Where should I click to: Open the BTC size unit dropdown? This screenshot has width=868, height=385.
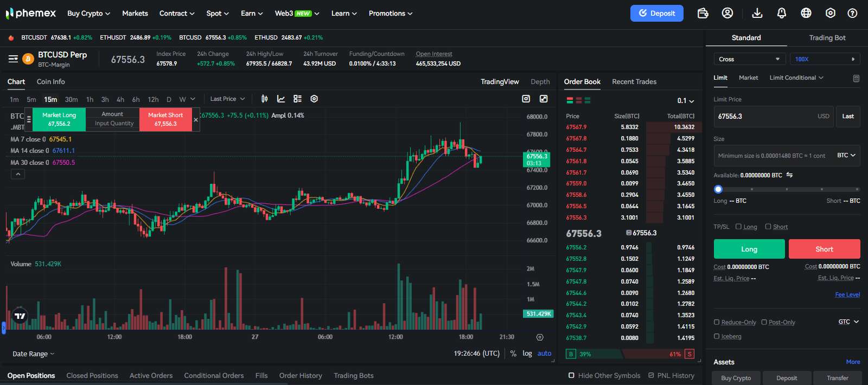tap(846, 155)
